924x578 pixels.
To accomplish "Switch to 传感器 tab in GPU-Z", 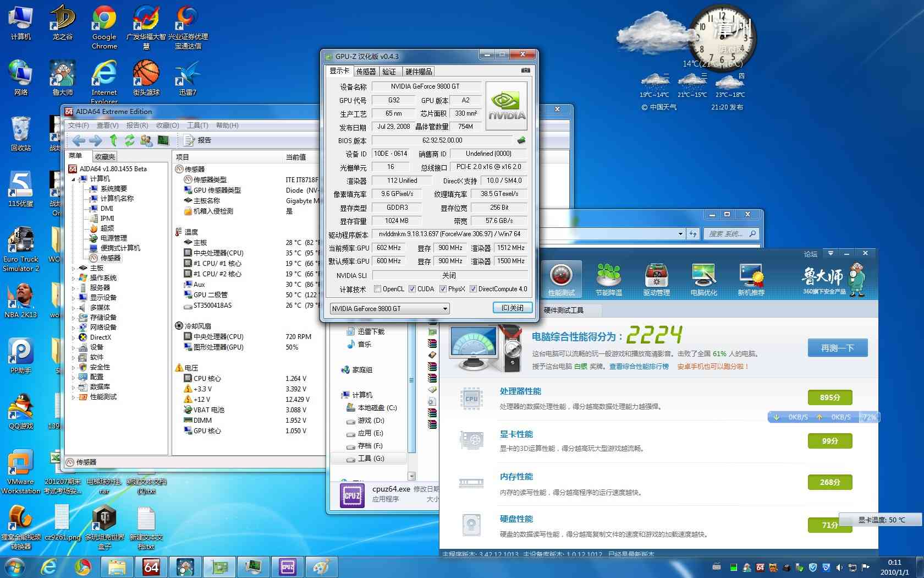I will pos(366,72).
